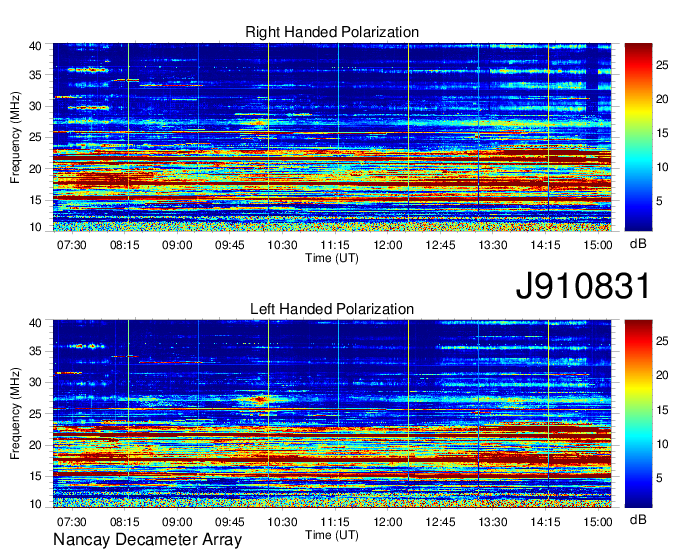Click the 08:15 time tick on the Right Handed plot
Image resolution: width=680 pixels, height=552 pixels.
124,245
